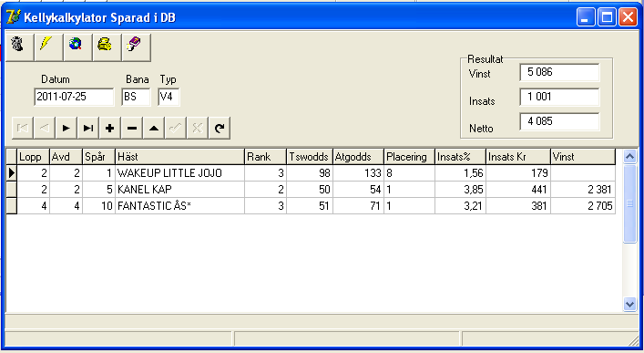The height and width of the screenshot is (353, 644).
Task: Click the Tswodds column header
Action: click(x=310, y=157)
